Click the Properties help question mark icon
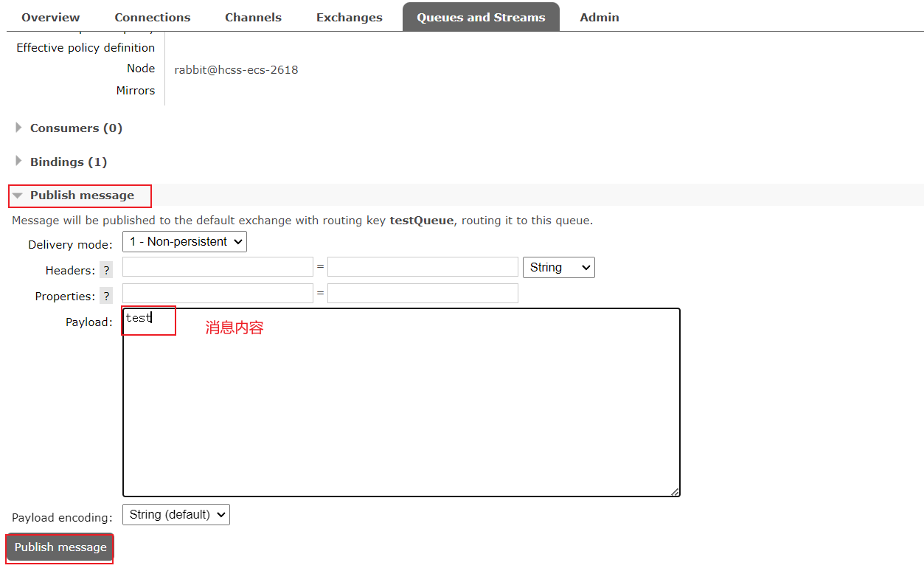Viewport: 924px width, 571px height. (x=105, y=296)
